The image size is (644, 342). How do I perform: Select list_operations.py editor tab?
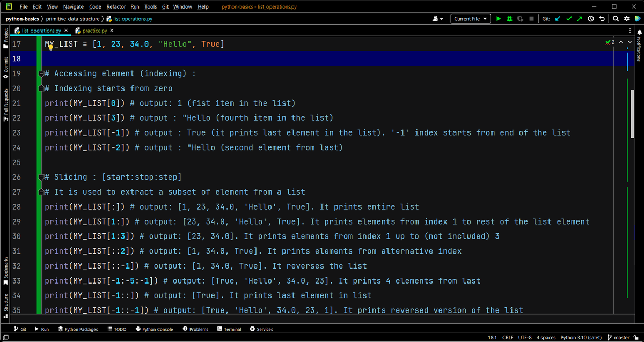[40, 31]
